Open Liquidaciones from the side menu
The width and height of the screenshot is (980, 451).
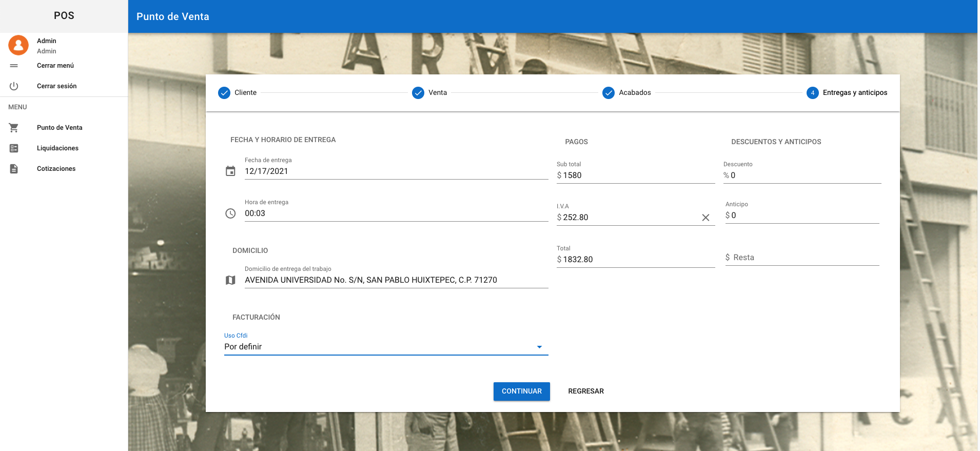57,148
